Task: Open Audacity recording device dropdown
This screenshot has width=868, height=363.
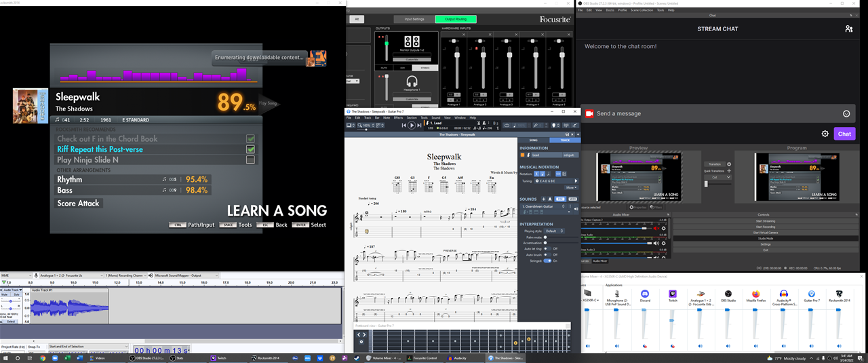Action: click(x=71, y=275)
